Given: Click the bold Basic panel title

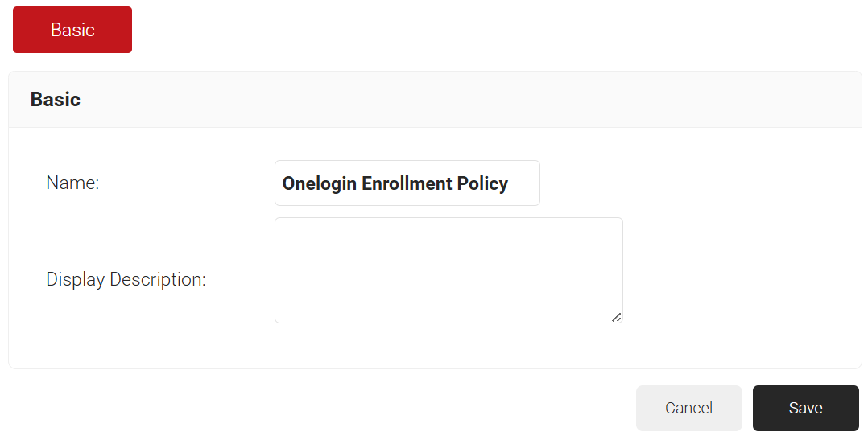Looking at the screenshot, I should [56, 100].
